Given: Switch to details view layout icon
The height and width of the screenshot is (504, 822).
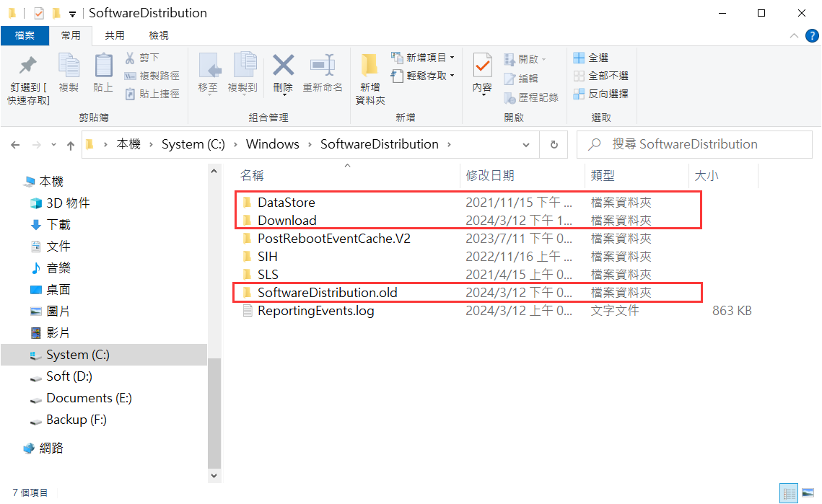Looking at the screenshot, I should (789, 493).
